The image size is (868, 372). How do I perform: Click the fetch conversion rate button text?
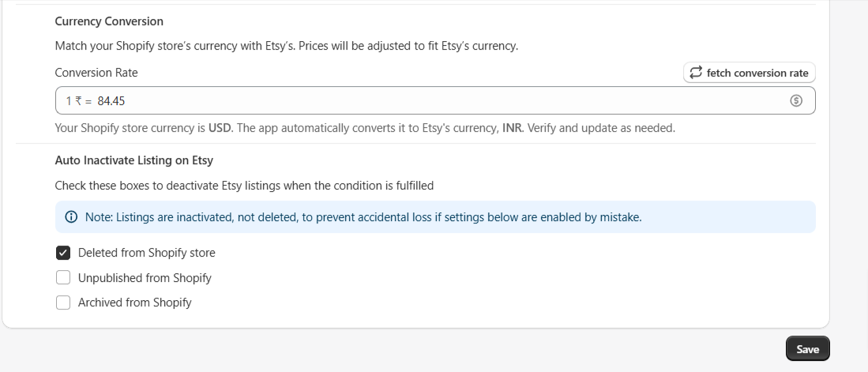[757, 73]
